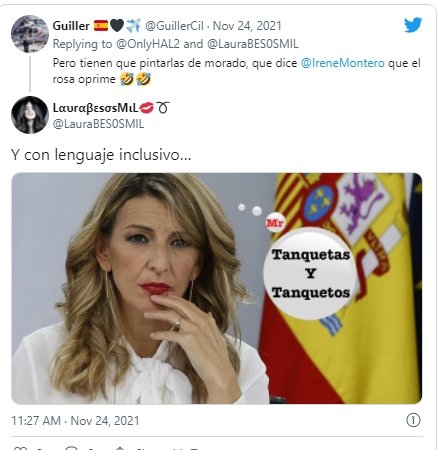Open @OnlyHAL2 in the replying-to line
Screen dimensions: 446x450
coord(148,44)
